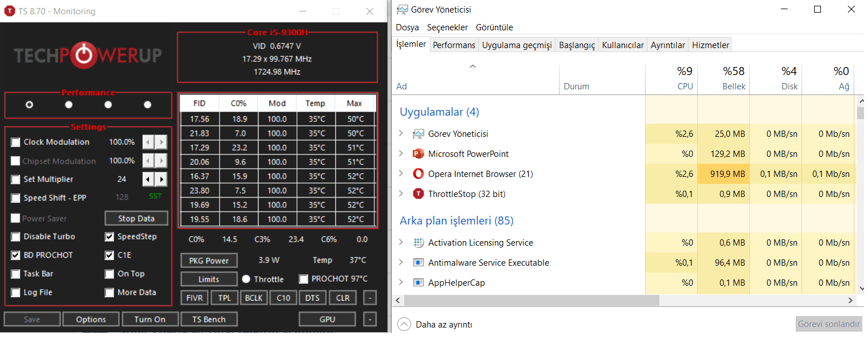Click the PKG Power button

tap(209, 261)
